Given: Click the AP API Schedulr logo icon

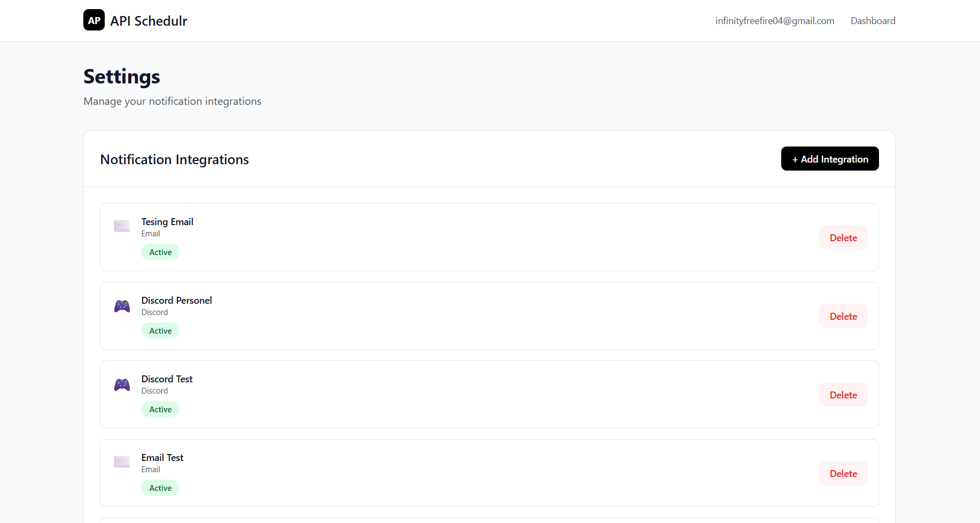Looking at the screenshot, I should pyautogui.click(x=94, y=20).
